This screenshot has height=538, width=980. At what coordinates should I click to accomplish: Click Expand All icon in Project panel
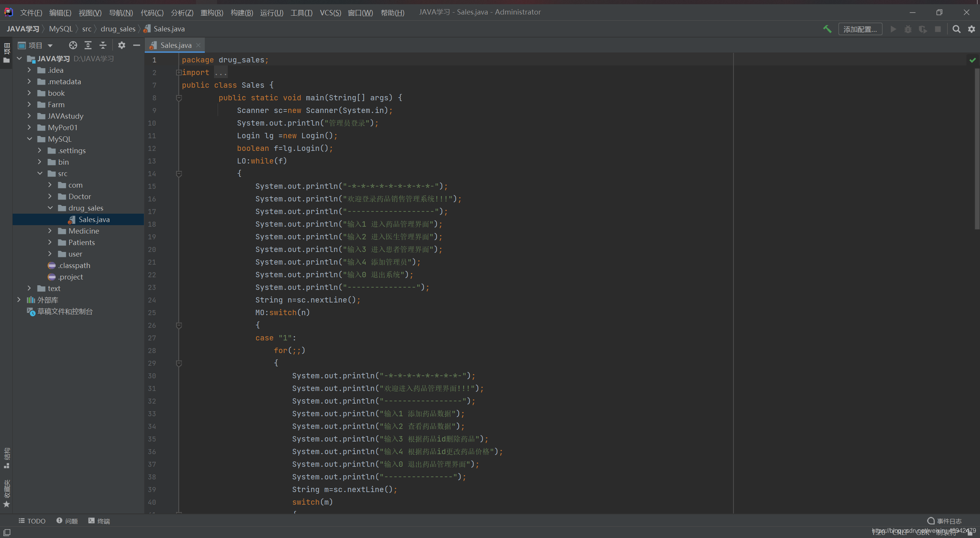click(88, 45)
